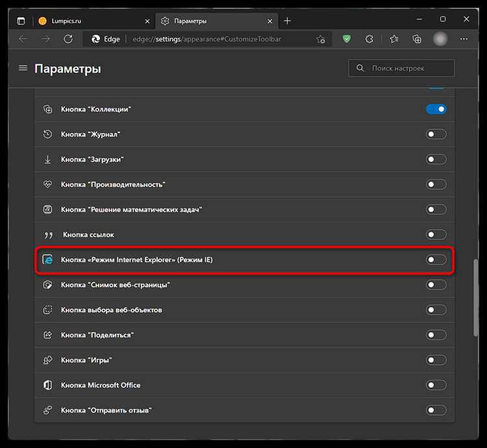Click the Downloads arrow icon in list
The height and width of the screenshot is (448, 487).
tap(47, 159)
